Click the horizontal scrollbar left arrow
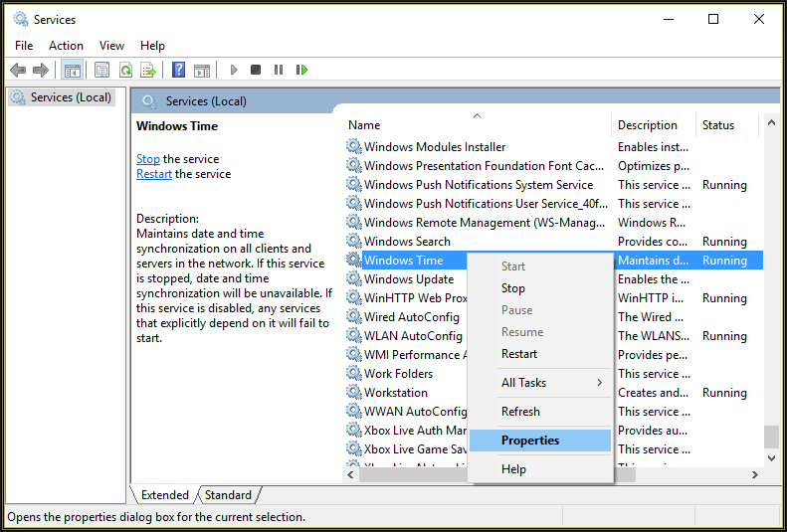 (351, 474)
